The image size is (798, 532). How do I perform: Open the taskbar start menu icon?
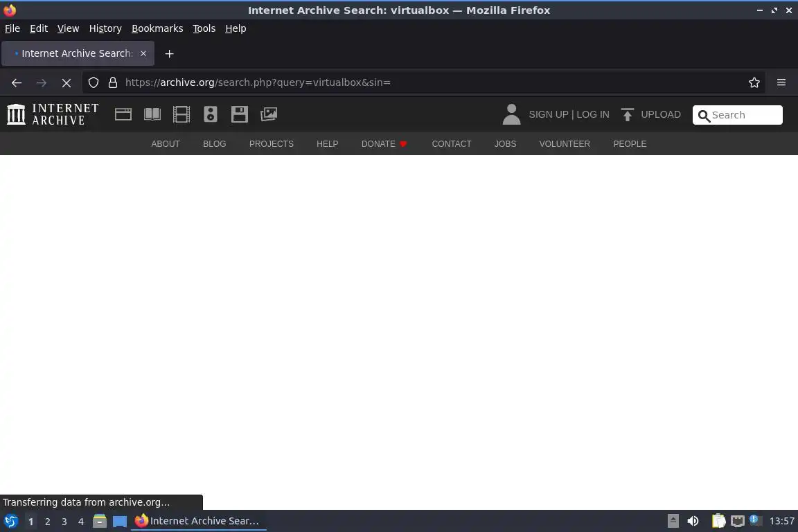(10, 521)
